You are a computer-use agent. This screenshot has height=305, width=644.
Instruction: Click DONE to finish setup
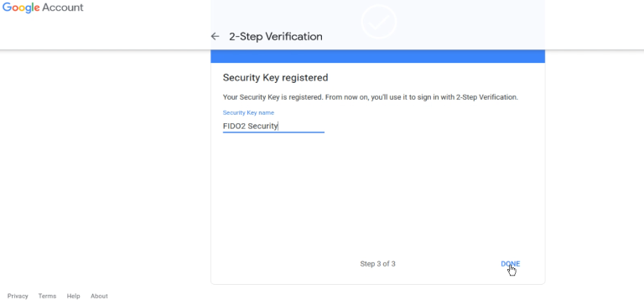[x=510, y=264]
